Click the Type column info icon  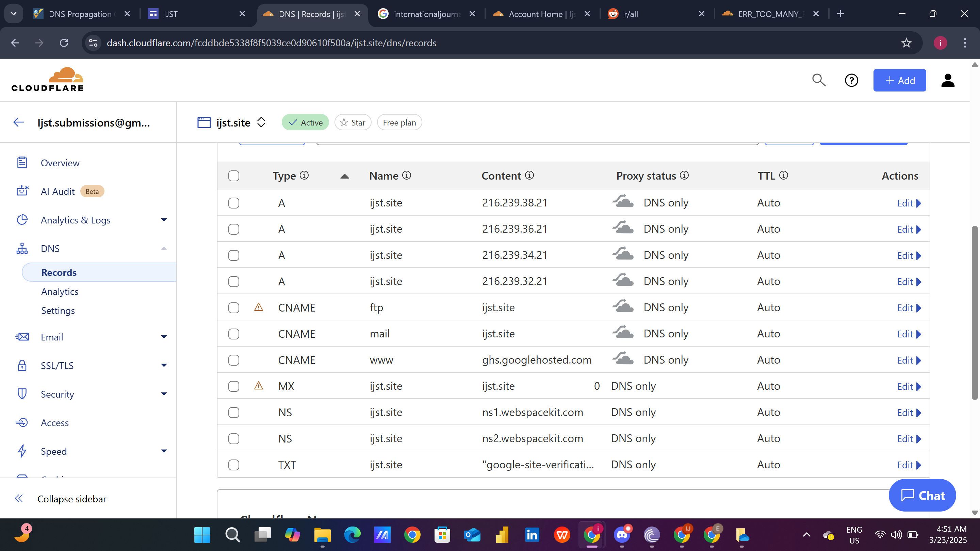pos(304,175)
